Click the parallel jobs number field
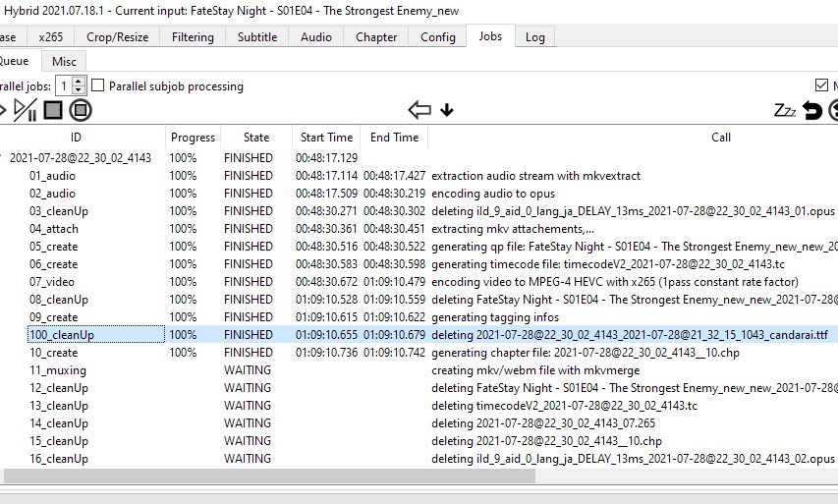This screenshot has width=838, height=504. (x=64, y=86)
